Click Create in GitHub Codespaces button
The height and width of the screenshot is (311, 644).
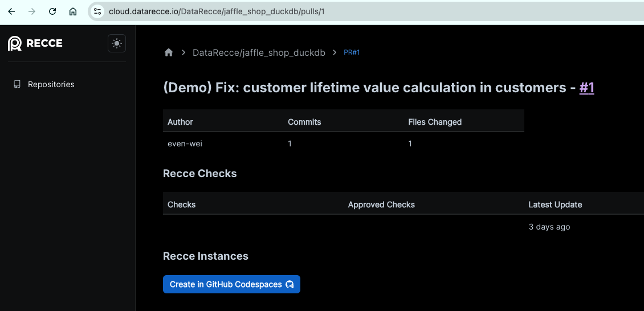point(231,284)
